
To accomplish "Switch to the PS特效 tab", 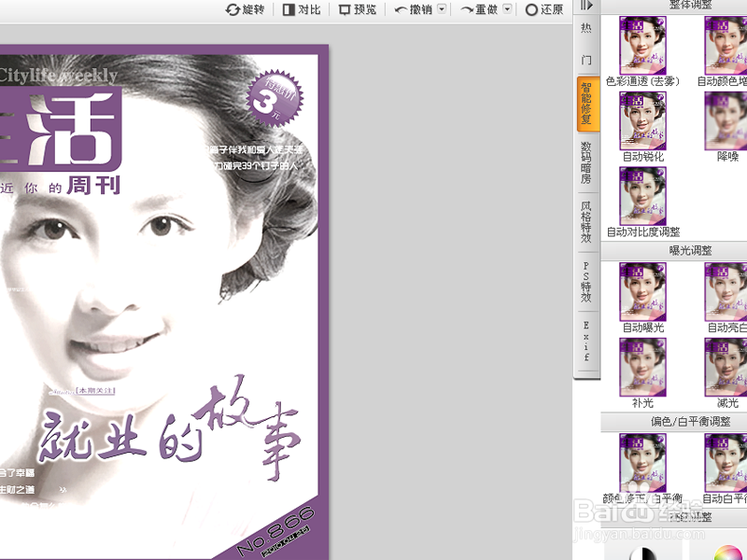I will [586, 282].
